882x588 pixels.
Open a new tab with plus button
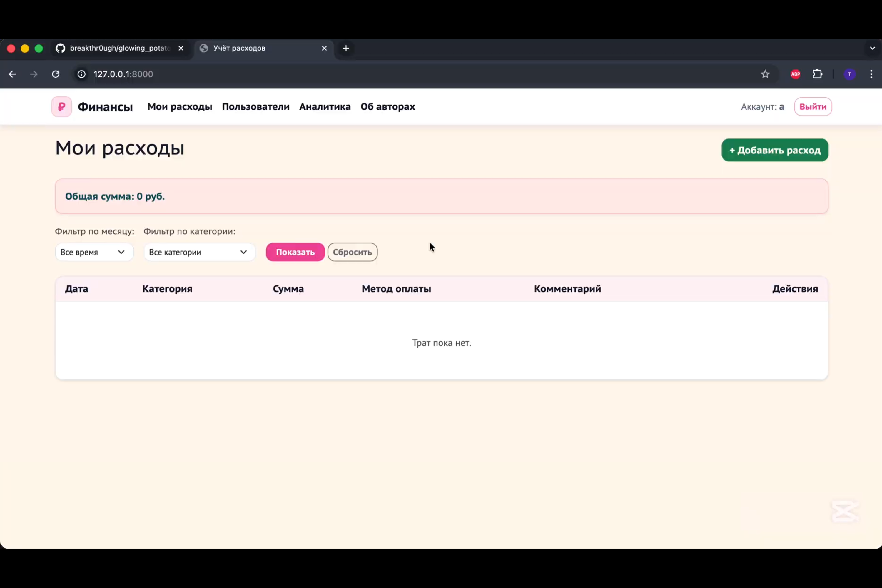coord(346,49)
